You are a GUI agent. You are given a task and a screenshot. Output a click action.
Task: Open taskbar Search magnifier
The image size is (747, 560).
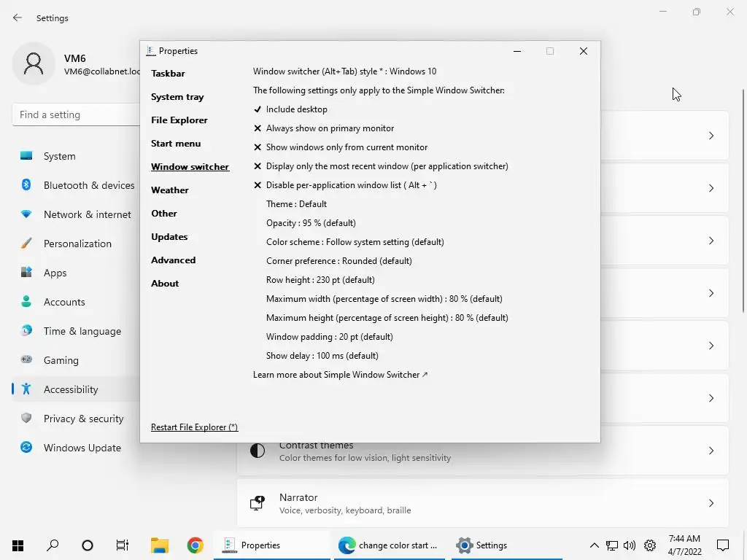pos(53,545)
